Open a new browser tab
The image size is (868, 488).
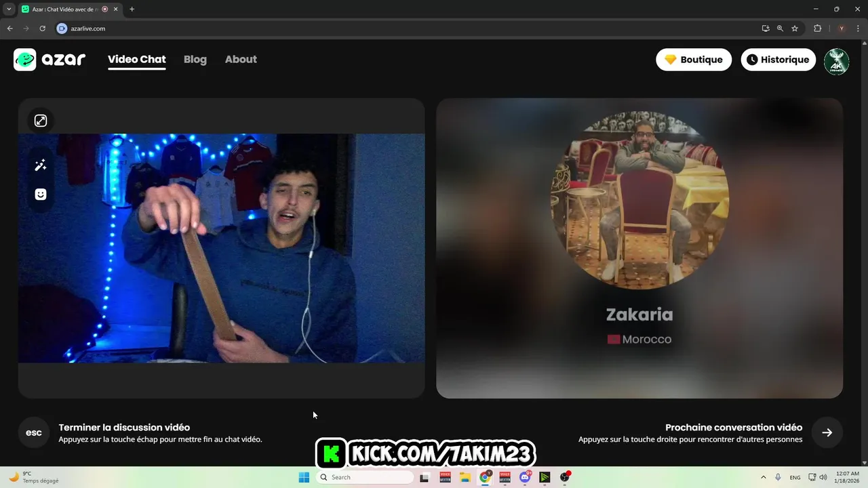[132, 9]
